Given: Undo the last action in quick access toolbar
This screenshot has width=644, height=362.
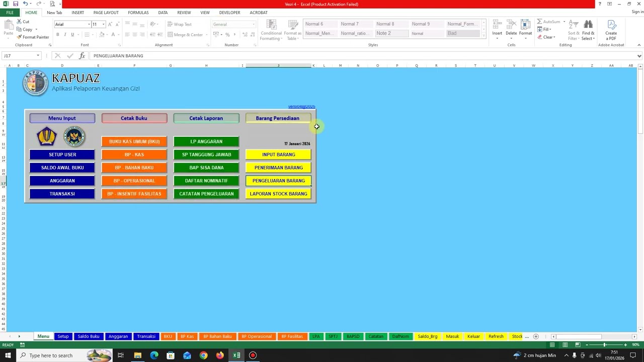Looking at the screenshot, I should 25,4.
